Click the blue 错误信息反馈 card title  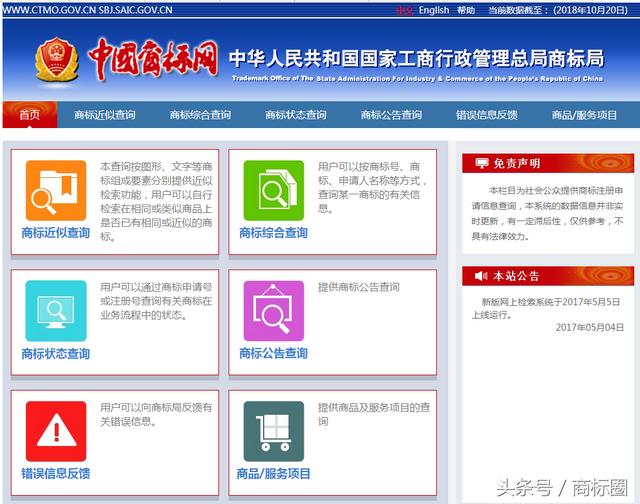pyautogui.click(x=56, y=473)
